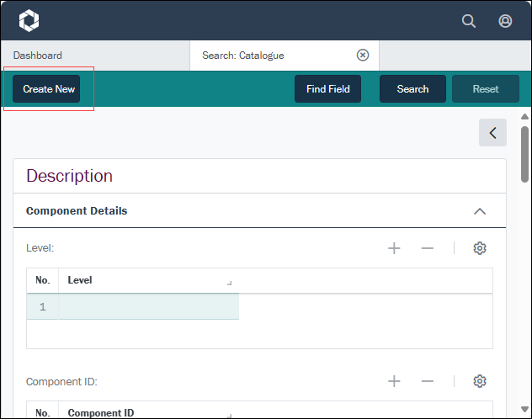Click the vertical scrollbar on the right
The image size is (532, 419).
[x=524, y=154]
